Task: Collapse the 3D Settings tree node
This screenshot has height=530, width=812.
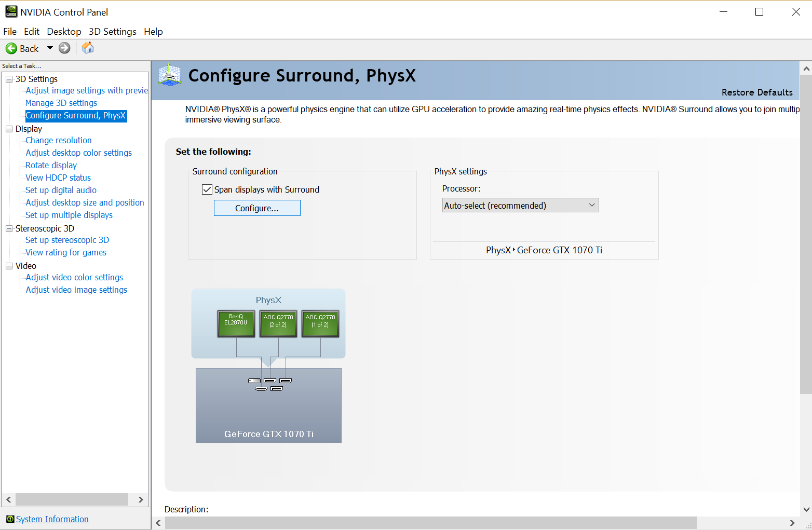Action: coord(9,79)
